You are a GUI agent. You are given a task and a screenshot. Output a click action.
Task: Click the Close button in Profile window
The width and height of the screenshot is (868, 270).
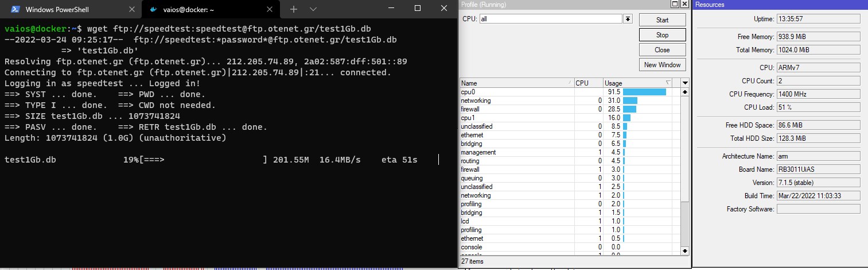[662, 49]
